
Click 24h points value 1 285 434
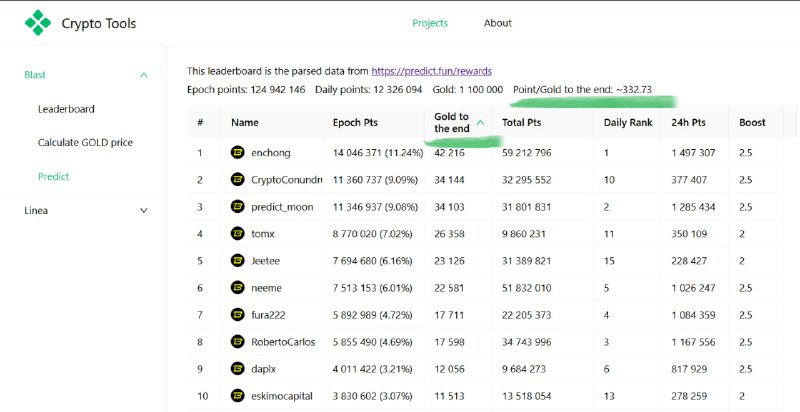coord(693,207)
